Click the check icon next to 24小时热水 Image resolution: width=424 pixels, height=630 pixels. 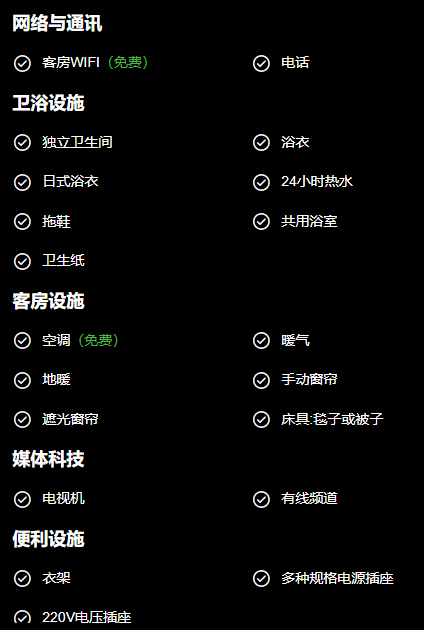pos(261,182)
